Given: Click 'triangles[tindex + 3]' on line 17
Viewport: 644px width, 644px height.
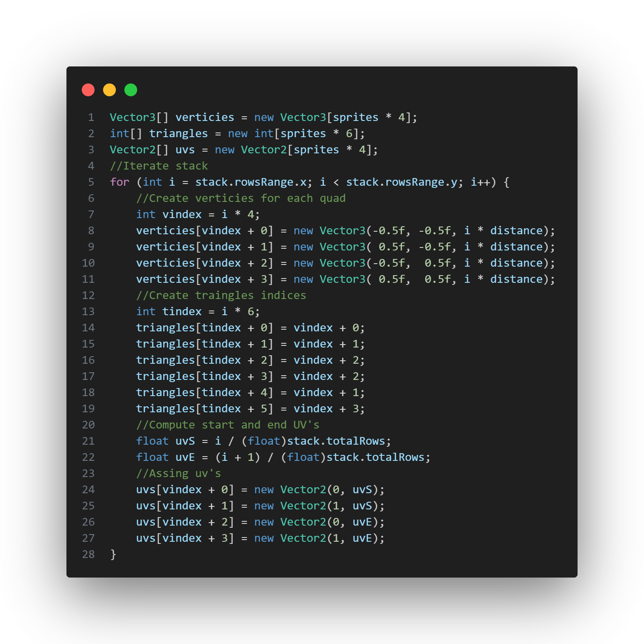Looking at the screenshot, I should pos(205,376).
